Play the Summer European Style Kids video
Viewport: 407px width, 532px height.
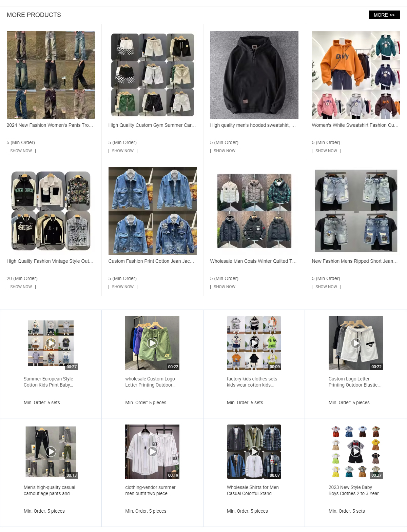[x=51, y=343]
